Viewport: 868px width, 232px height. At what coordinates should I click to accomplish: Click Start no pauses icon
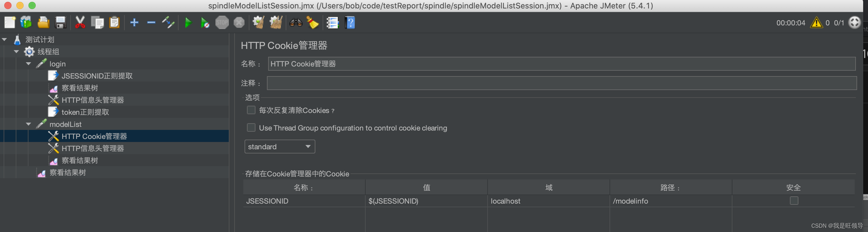click(x=205, y=23)
